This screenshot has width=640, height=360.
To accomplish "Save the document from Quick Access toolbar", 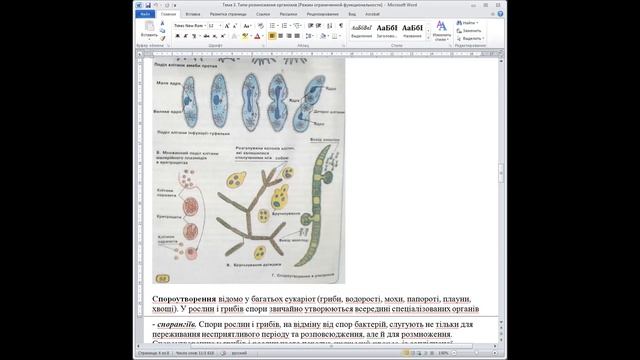I will [148, 5].
